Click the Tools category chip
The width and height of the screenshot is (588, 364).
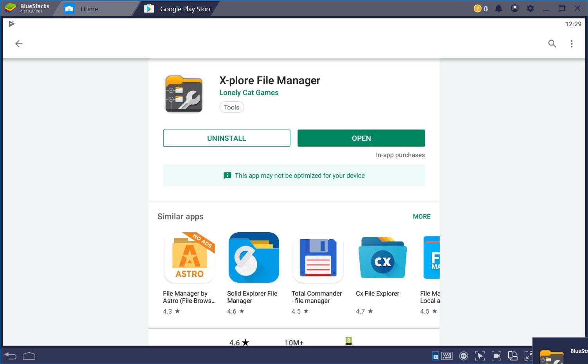(232, 107)
